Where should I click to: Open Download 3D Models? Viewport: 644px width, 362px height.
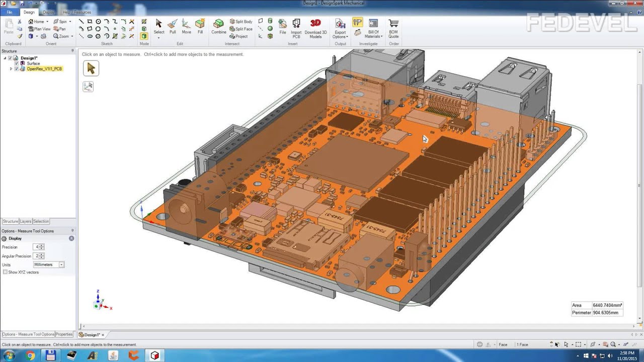tap(315, 29)
